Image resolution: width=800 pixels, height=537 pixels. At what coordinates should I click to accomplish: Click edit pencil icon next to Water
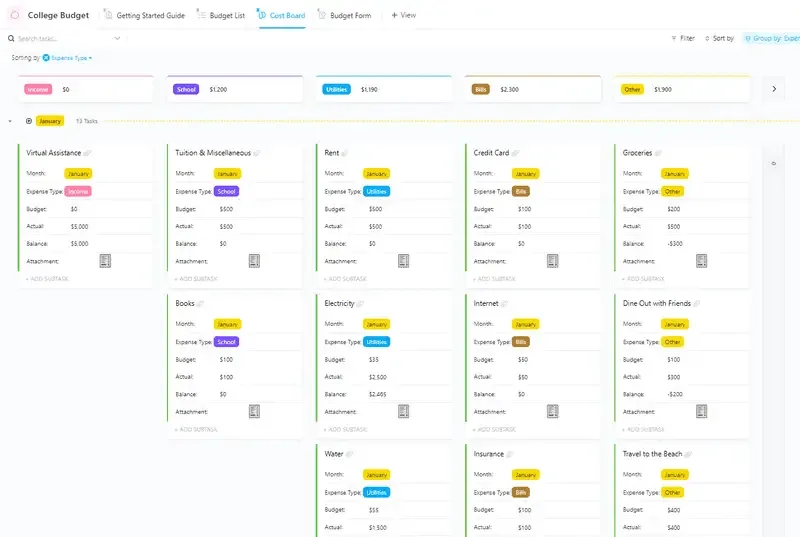(349, 454)
